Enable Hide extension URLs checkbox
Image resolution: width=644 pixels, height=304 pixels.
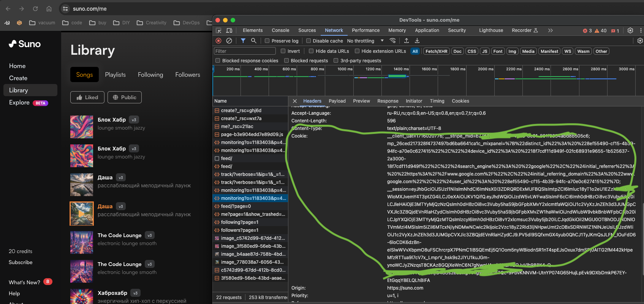357,51
